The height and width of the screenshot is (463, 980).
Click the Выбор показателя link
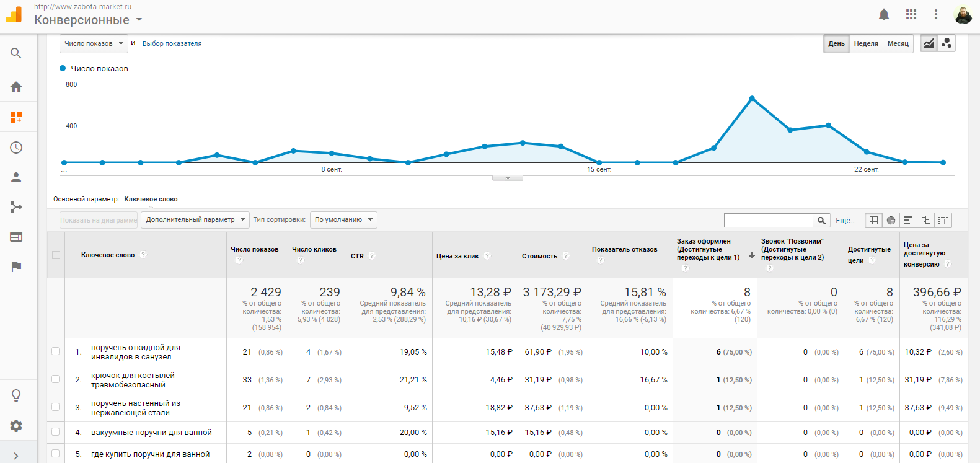[172, 43]
